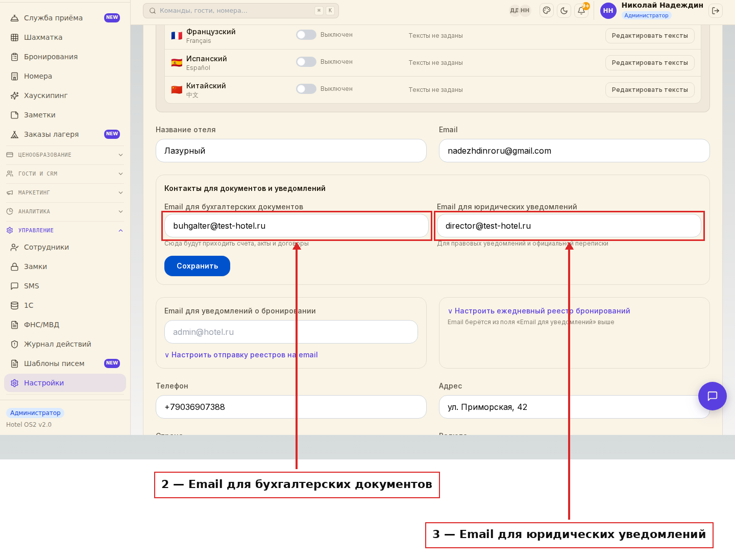Viewport: 735px width, 560px height.
Task: Click the SMS message icon
Action: pyautogui.click(x=15, y=286)
